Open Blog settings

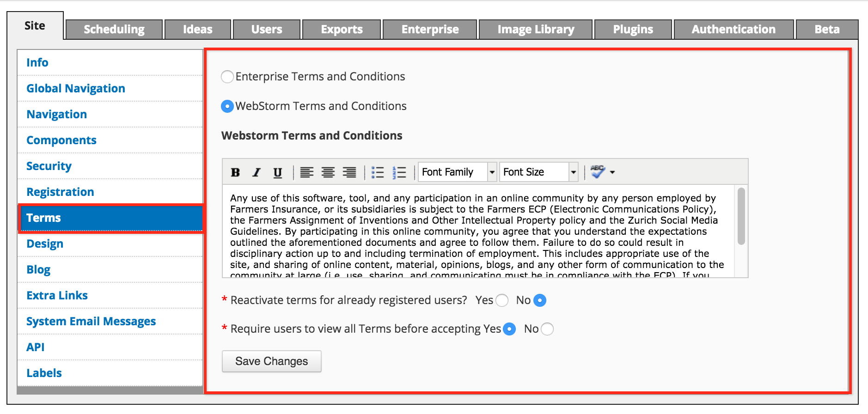tap(110, 270)
